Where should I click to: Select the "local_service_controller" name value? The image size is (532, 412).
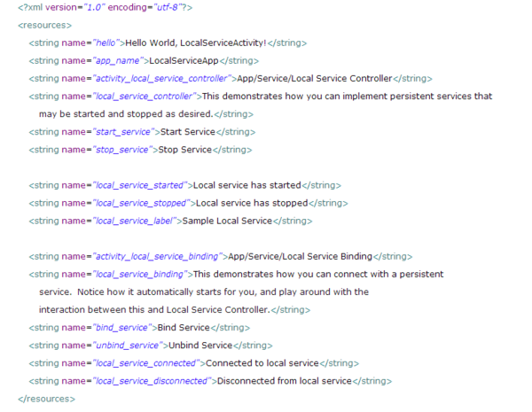pyautogui.click(x=145, y=97)
